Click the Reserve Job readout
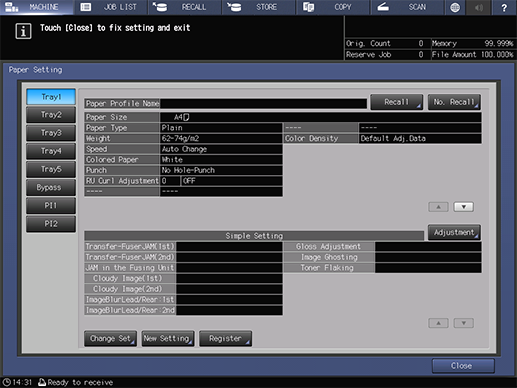This screenshot has height=388, width=517. coord(385,55)
